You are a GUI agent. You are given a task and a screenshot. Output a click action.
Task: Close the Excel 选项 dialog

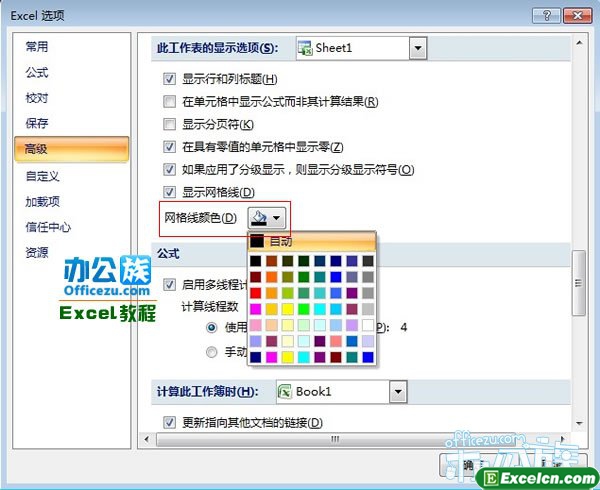coord(578,16)
